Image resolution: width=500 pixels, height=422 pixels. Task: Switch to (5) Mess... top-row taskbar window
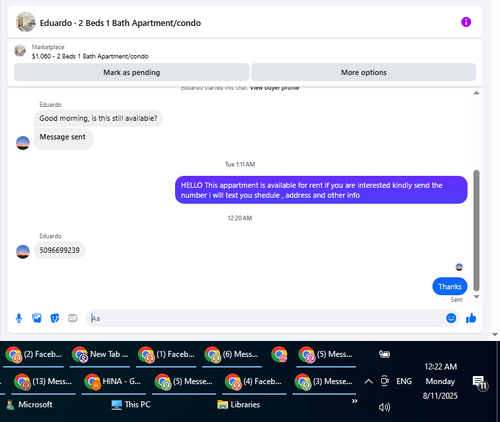(326, 355)
